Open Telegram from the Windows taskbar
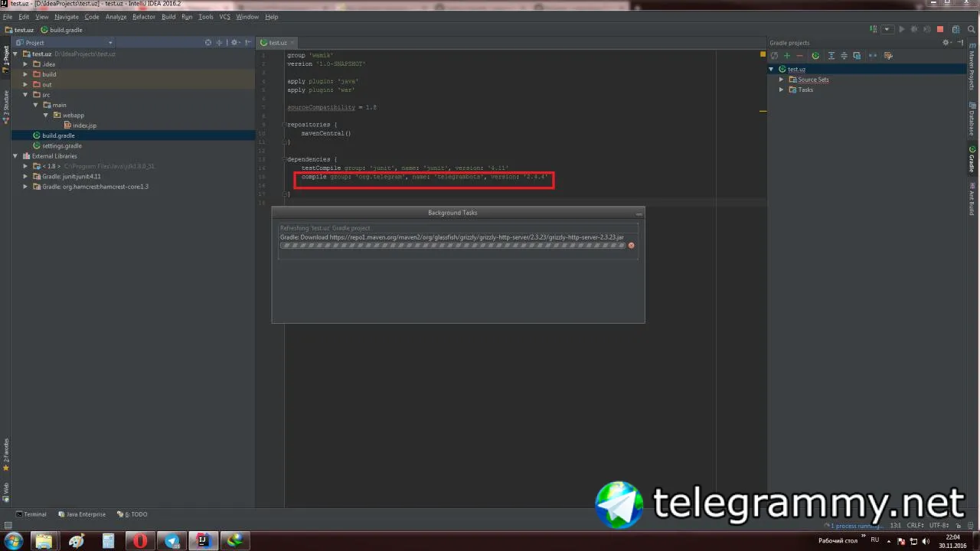The image size is (980, 551). [172, 541]
